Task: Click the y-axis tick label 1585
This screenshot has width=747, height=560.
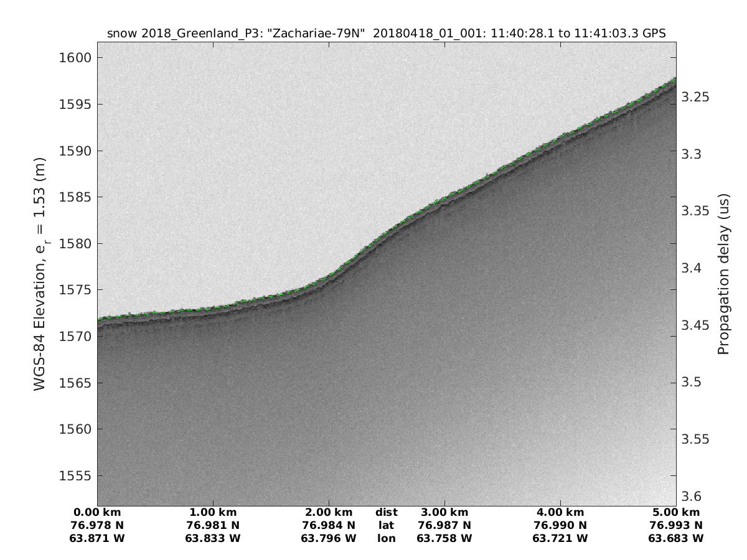Action: [74, 197]
